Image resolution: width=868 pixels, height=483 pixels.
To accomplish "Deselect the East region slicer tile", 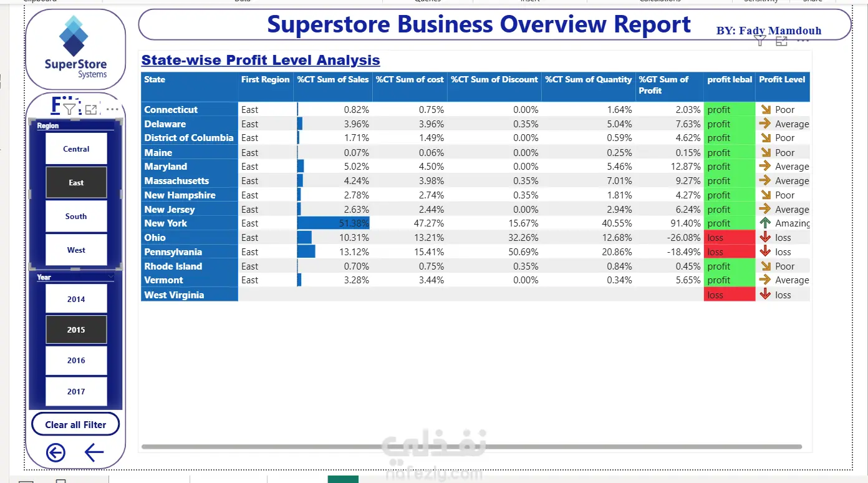I will (76, 182).
